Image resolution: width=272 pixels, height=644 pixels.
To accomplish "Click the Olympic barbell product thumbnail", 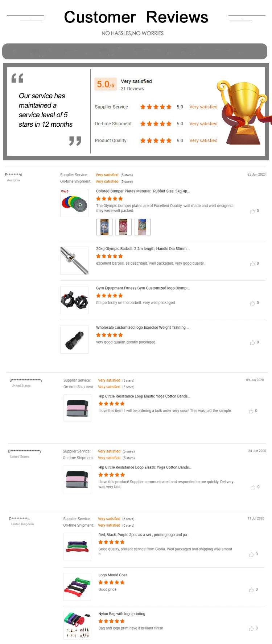I will 74,260.
